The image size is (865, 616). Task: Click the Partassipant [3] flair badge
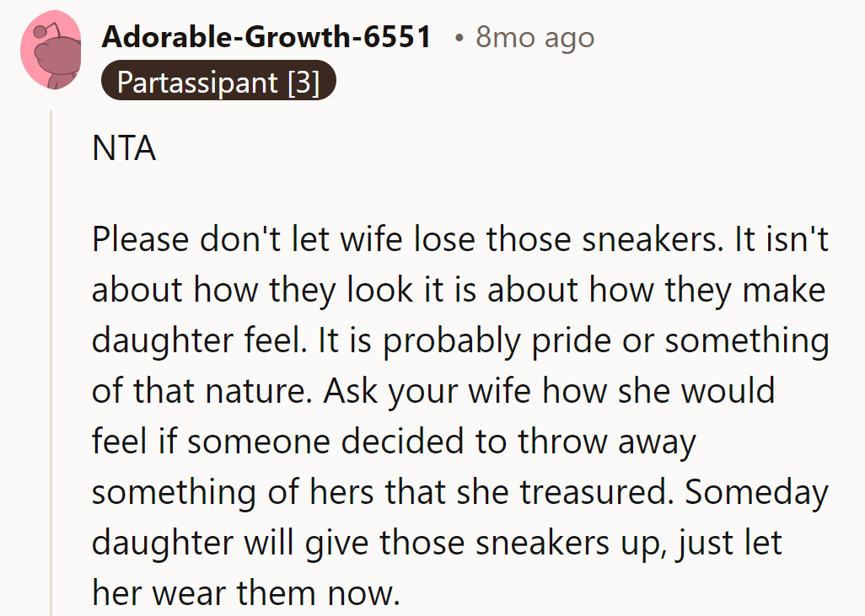(x=218, y=83)
